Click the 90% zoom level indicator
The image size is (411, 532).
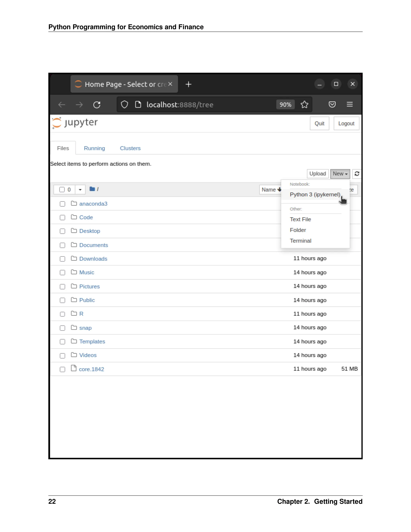point(285,105)
